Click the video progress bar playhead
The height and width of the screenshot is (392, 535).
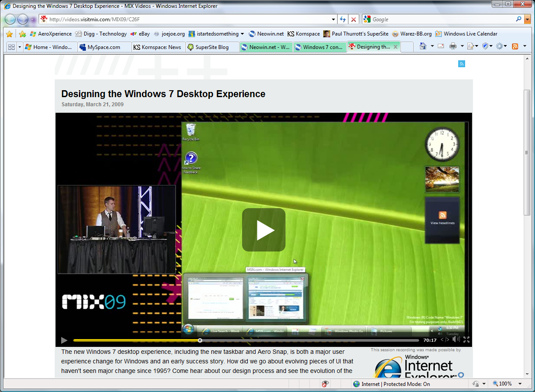(x=200, y=340)
